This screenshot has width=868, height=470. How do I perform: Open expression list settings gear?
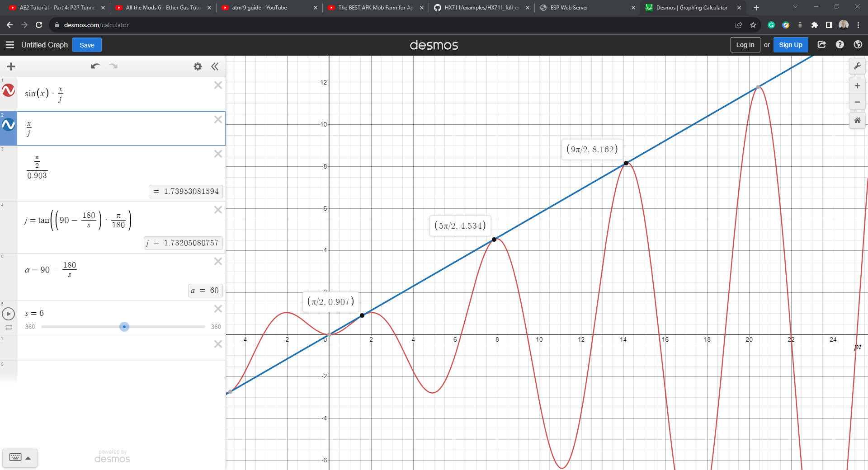click(x=198, y=66)
